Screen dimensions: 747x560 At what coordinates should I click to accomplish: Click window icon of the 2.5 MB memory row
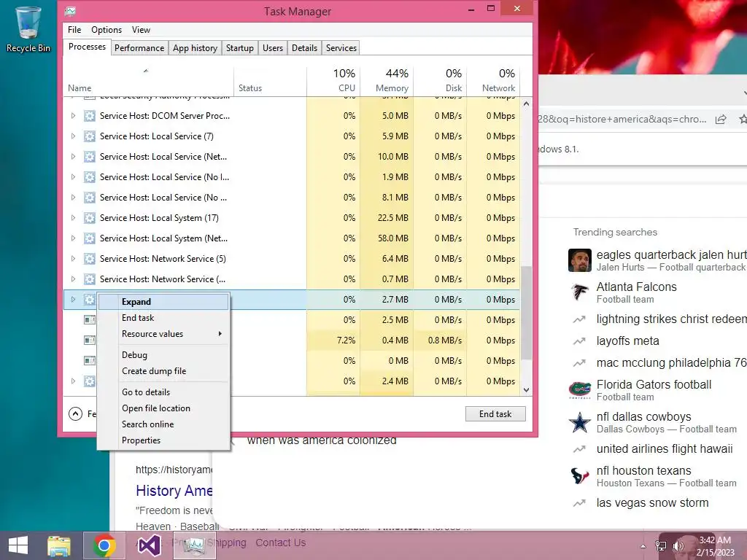(x=90, y=319)
